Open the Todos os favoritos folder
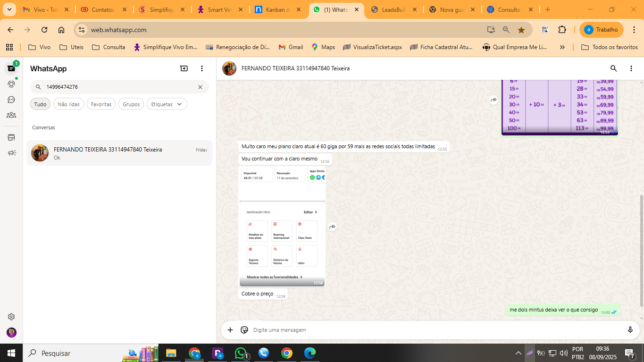This screenshot has width=644, height=362. 610,47
